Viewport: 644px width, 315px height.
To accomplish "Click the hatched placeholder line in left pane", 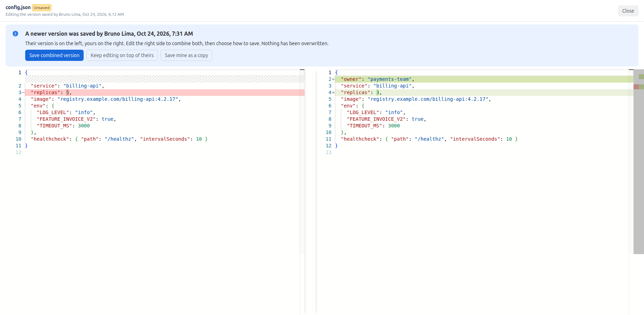I will pos(164,79).
